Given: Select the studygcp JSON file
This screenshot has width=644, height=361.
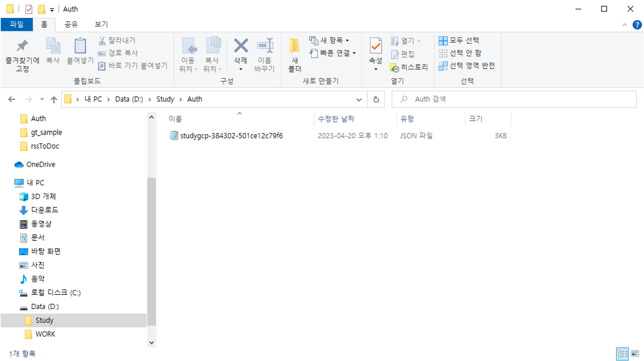Looking at the screenshot, I should coord(231,136).
